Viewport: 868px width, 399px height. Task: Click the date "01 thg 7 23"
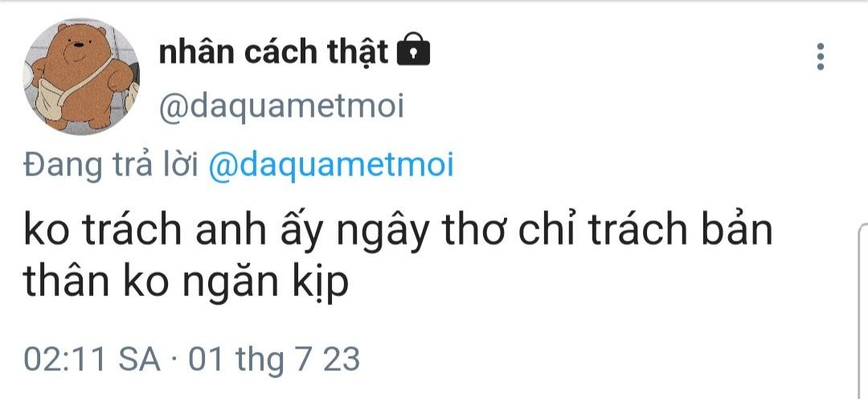(274, 359)
